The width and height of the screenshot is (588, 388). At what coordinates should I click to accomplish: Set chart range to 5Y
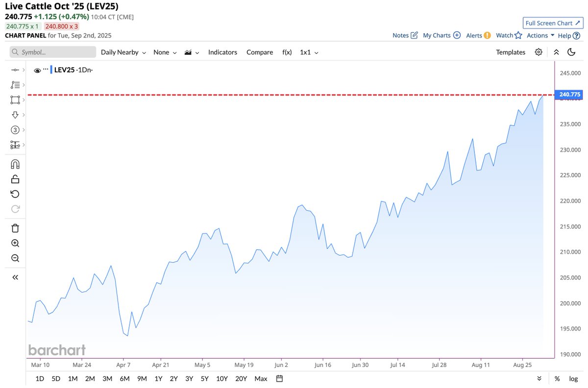click(x=205, y=378)
